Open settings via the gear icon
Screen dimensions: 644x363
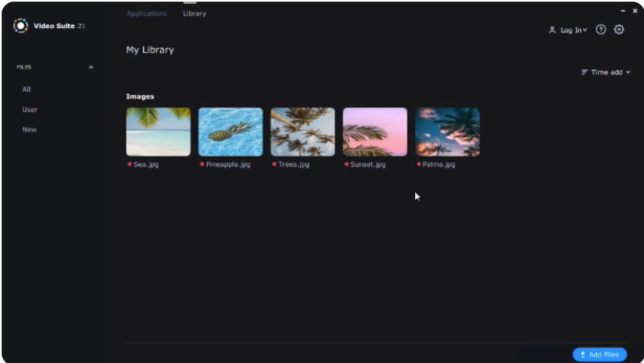(x=619, y=30)
